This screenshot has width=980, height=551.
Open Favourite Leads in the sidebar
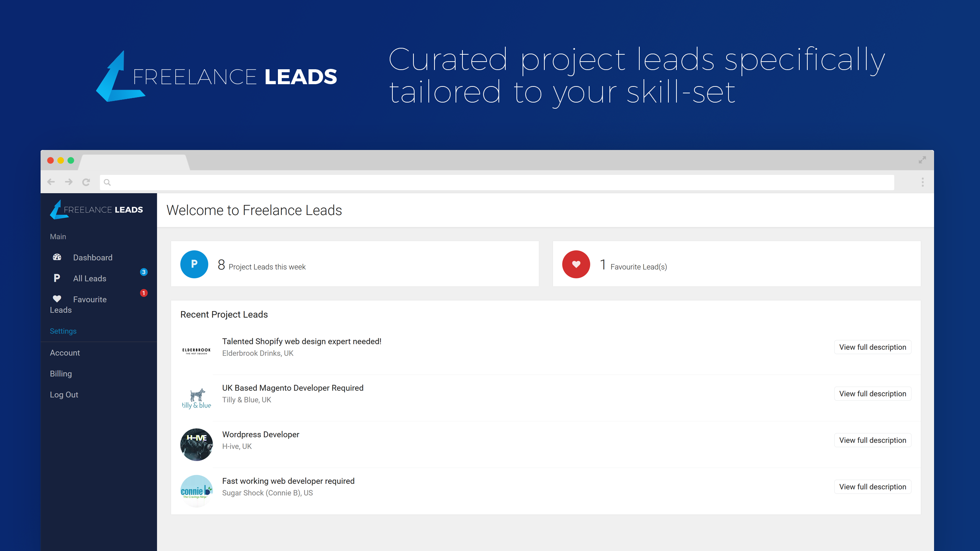click(x=90, y=300)
